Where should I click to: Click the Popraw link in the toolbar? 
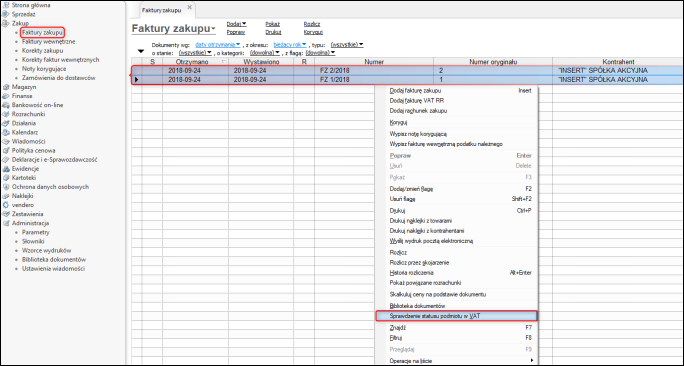(x=236, y=32)
